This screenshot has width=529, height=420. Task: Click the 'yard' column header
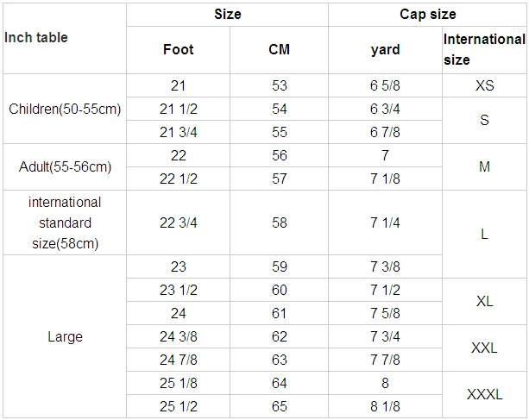click(x=385, y=50)
